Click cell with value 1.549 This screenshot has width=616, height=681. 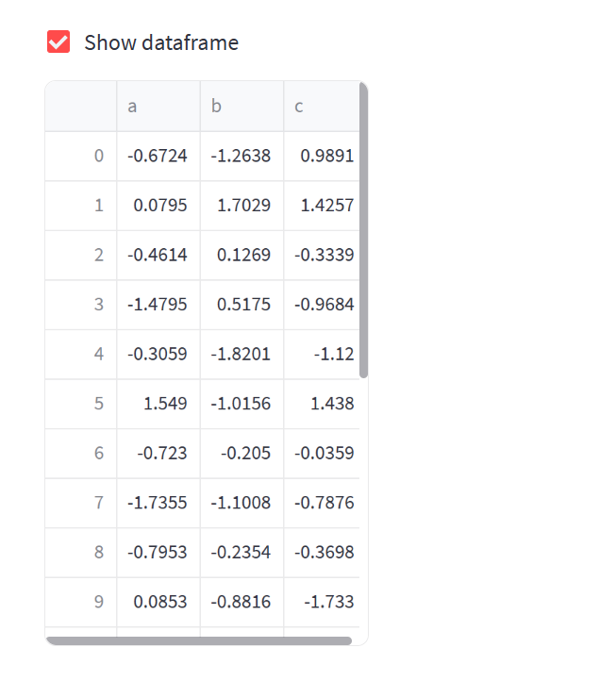pyautogui.click(x=158, y=404)
